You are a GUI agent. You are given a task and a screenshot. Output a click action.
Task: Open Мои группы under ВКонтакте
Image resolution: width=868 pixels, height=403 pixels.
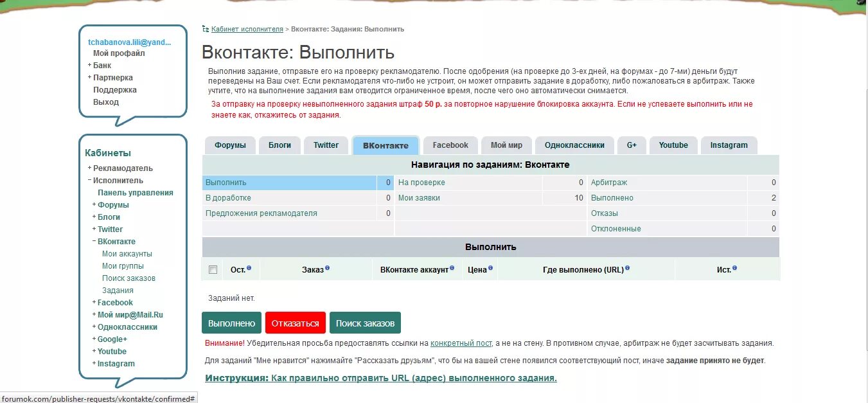pos(123,266)
